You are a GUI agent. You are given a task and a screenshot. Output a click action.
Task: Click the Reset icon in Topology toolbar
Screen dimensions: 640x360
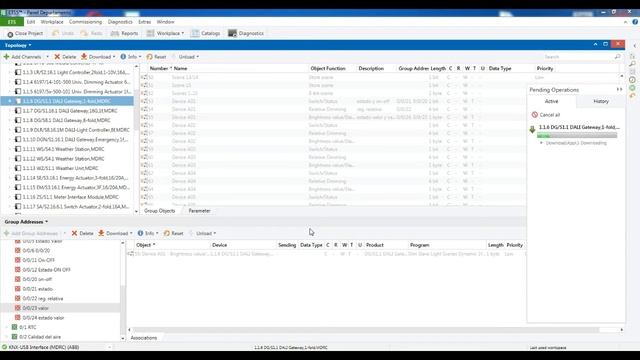tap(149, 57)
